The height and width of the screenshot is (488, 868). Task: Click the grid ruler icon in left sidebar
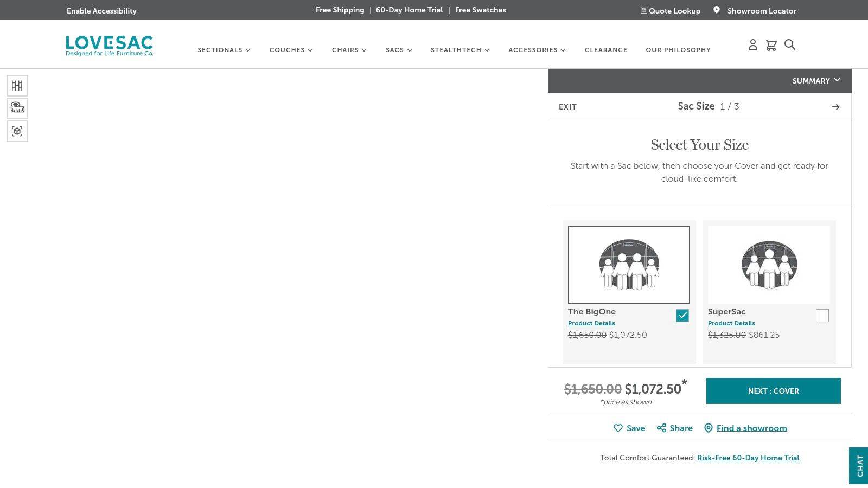(x=17, y=86)
